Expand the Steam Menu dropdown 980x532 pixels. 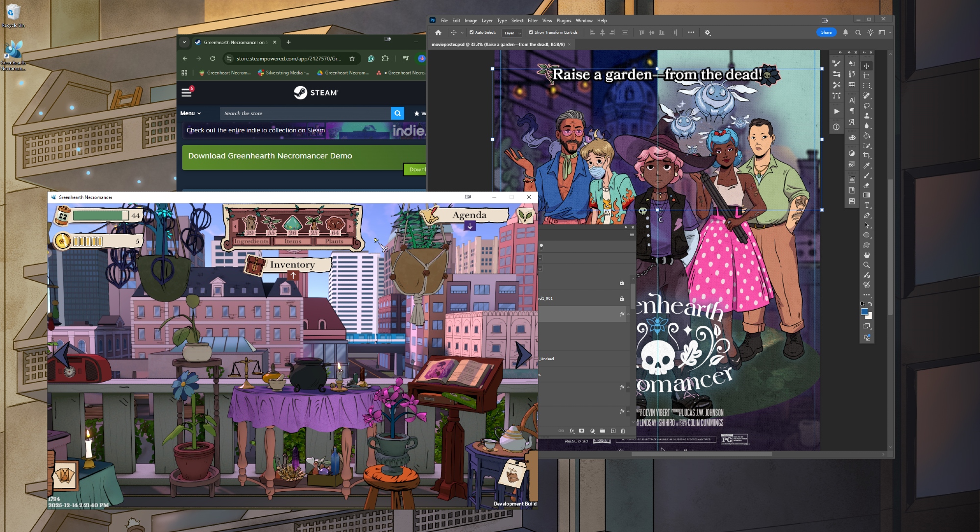(x=190, y=113)
